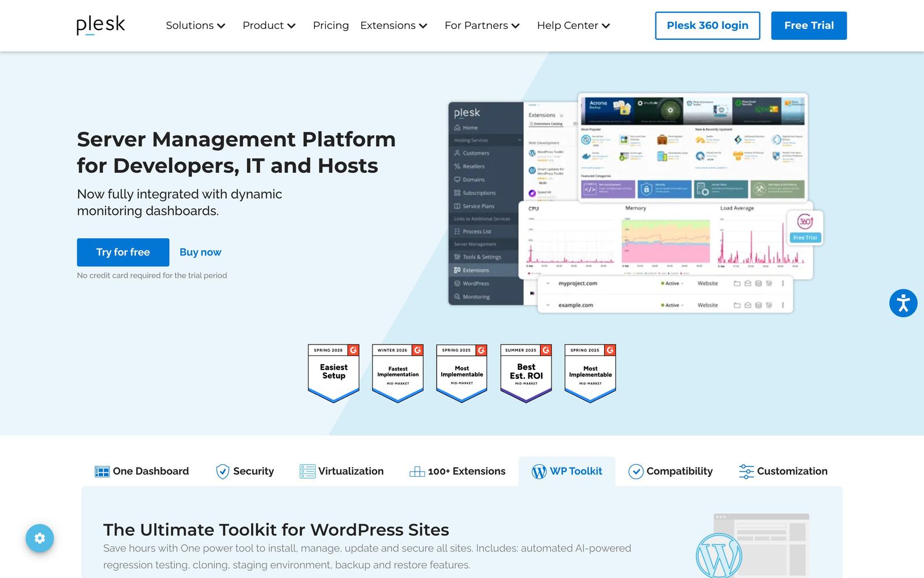
Task: Click the Plesk dashboard preview image
Action: (636, 203)
